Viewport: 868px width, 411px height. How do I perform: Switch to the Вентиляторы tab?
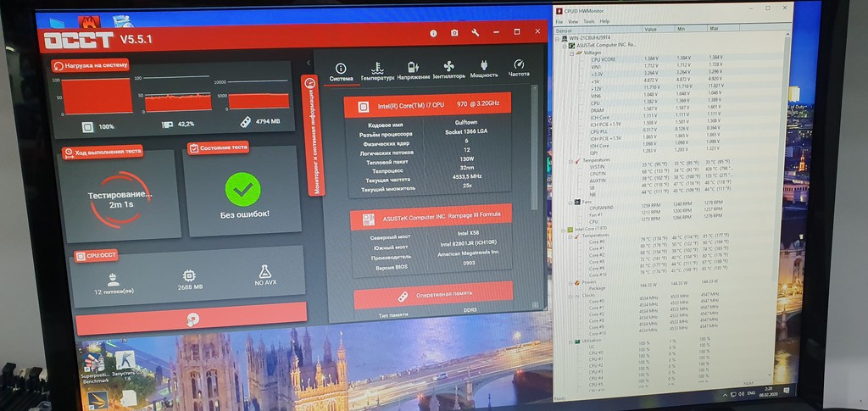(449, 70)
